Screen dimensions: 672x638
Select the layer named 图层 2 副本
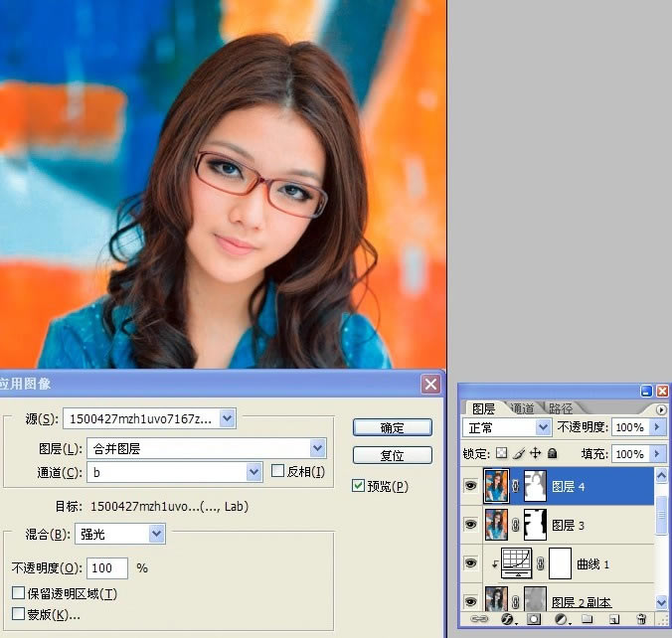pos(582,602)
